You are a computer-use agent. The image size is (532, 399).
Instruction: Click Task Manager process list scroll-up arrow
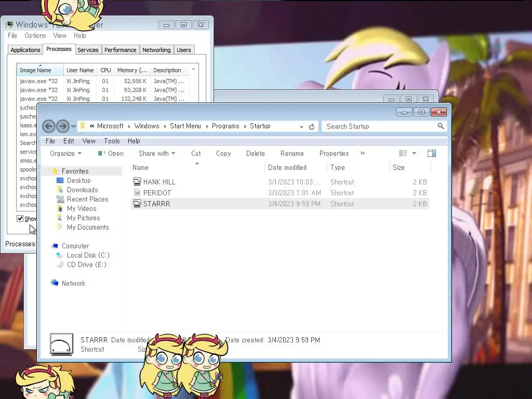[193, 69]
